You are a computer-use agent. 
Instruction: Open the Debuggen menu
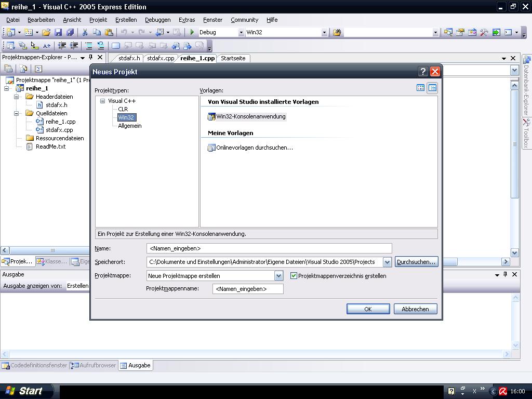coord(158,20)
